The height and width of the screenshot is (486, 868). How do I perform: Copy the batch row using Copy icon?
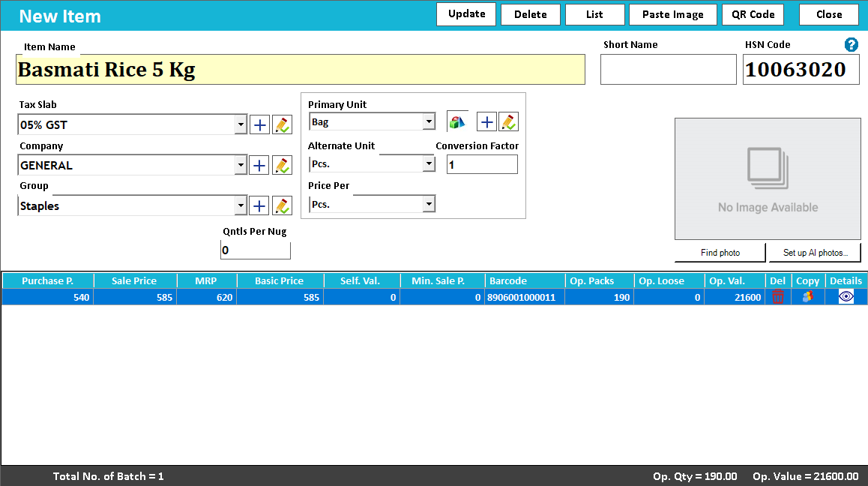click(x=808, y=297)
